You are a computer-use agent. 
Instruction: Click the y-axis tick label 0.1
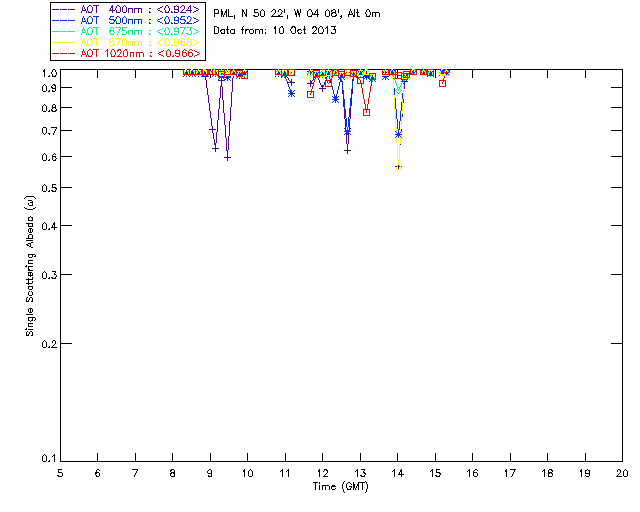(49, 459)
